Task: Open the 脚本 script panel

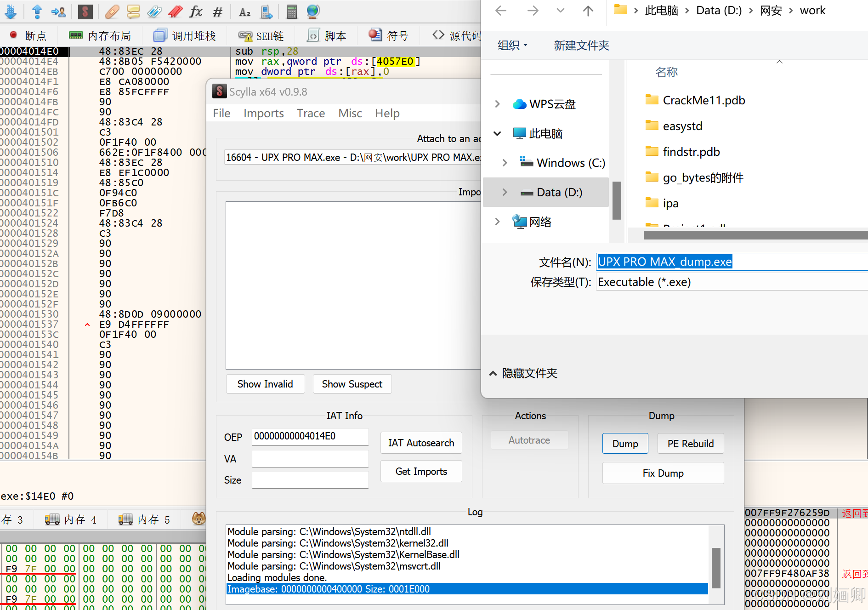Action: pos(326,35)
